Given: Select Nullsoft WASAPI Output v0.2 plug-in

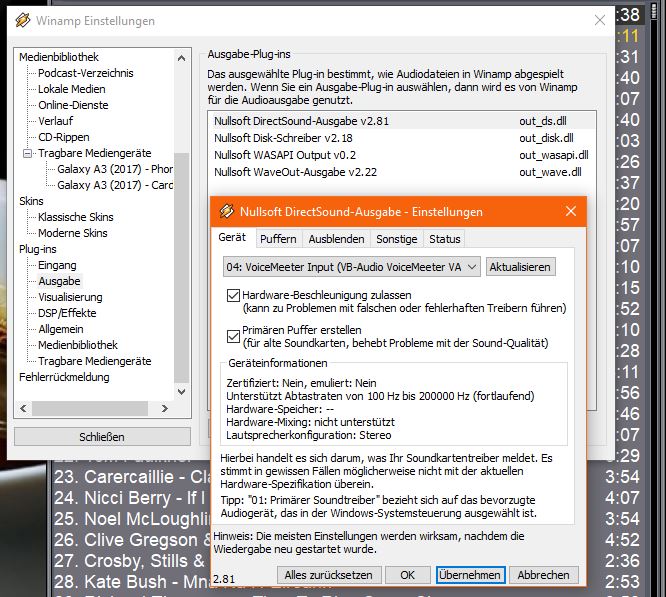Looking at the screenshot, I should tap(401, 155).
